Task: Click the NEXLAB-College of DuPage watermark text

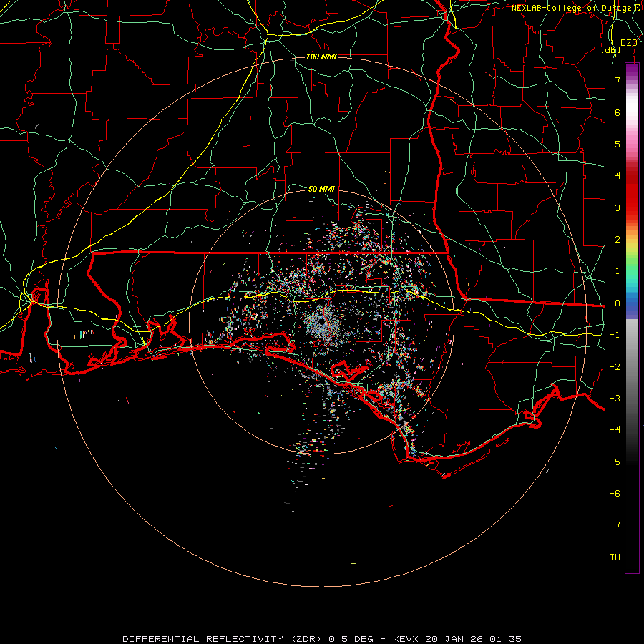Action: click(571, 8)
